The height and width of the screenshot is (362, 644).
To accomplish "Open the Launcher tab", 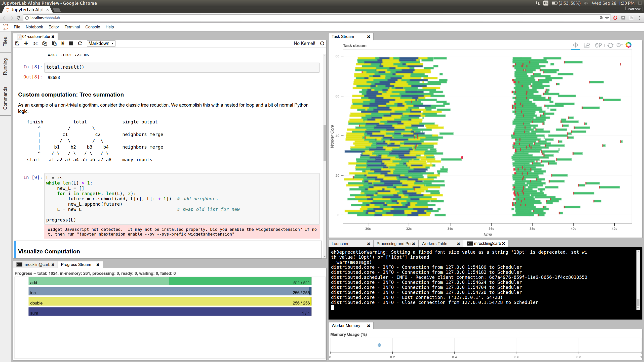I will click(x=340, y=244).
